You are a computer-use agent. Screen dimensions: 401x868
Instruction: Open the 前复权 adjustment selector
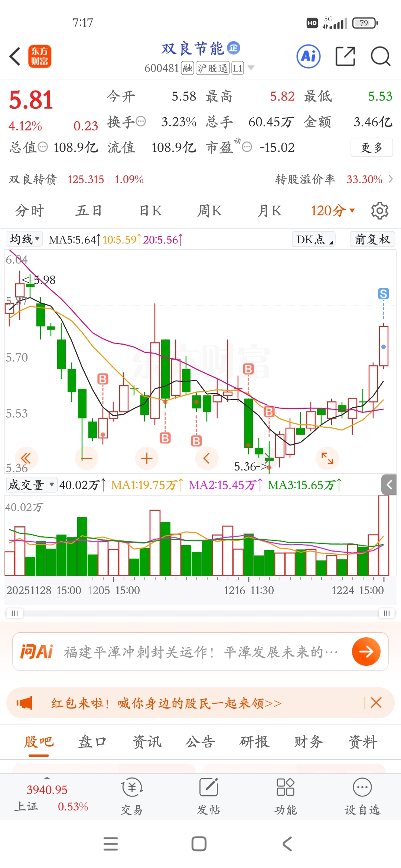(372, 239)
